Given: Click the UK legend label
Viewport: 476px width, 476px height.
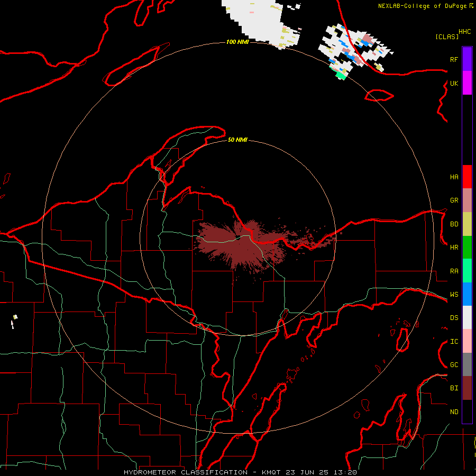Looking at the screenshot, I should click(454, 83).
